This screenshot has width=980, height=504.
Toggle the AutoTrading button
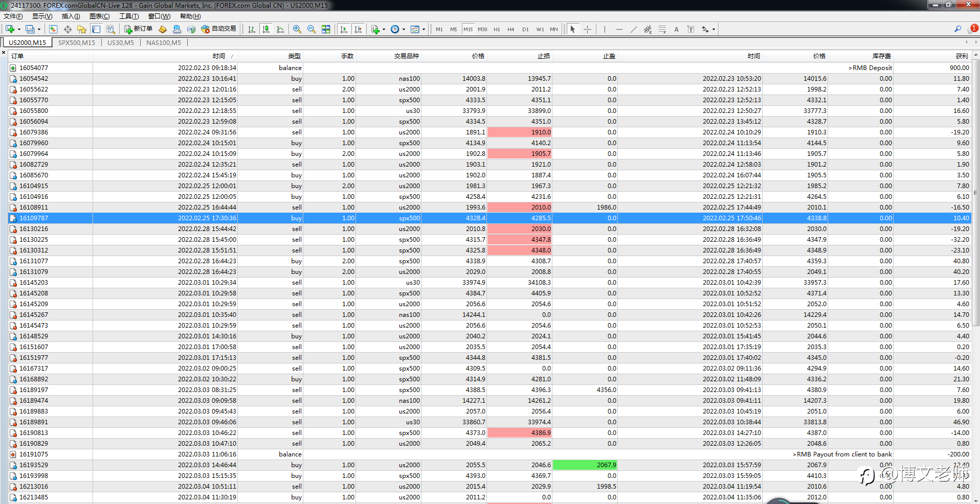(219, 29)
